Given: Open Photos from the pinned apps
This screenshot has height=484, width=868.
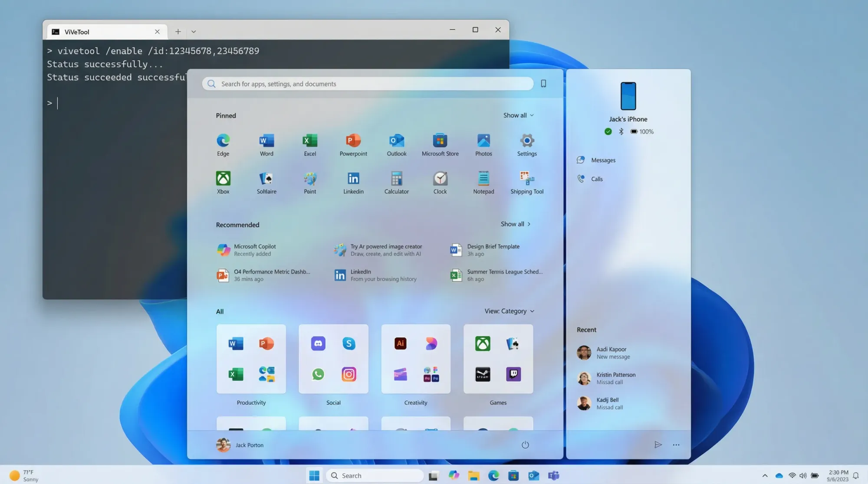Looking at the screenshot, I should [x=483, y=141].
